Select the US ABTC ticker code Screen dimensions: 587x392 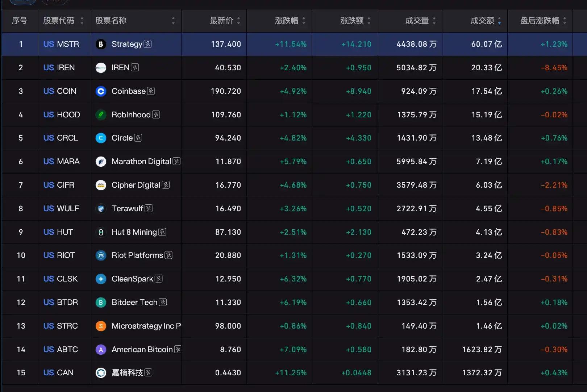(61, 350)
